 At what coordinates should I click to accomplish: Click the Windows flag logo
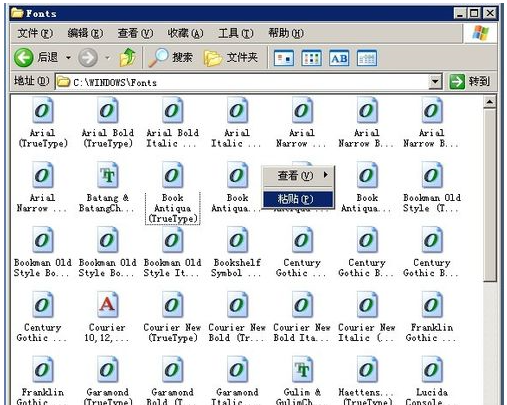tap(480, 33)
